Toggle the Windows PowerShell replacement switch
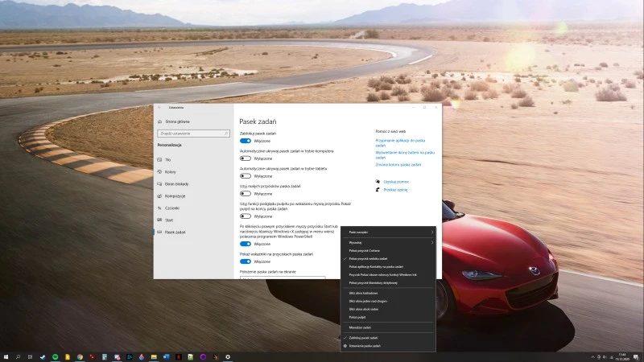 pos(246,244)
